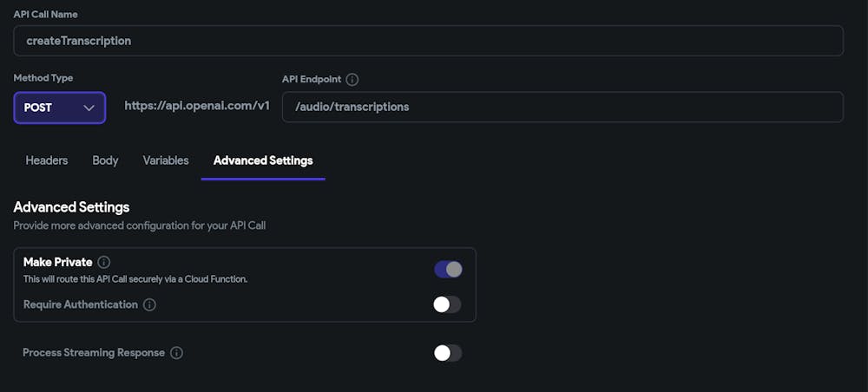Enable the Require Authentication switch
The image size is (868, 392).
click(448, 304)
